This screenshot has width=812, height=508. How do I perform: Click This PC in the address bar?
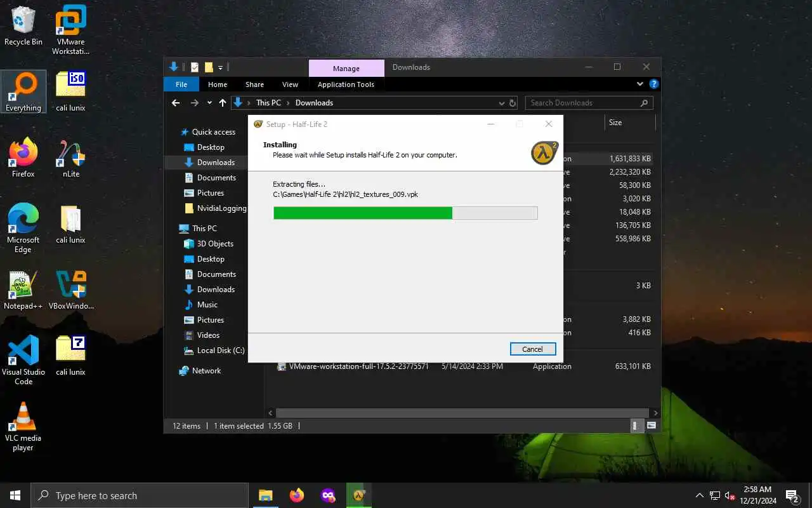(x=268, y=103)
